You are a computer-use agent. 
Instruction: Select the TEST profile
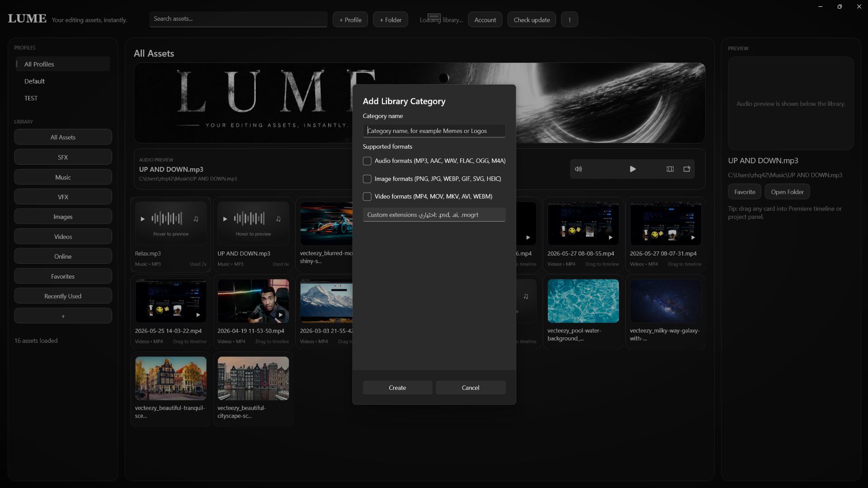click(x=62, y=98)
